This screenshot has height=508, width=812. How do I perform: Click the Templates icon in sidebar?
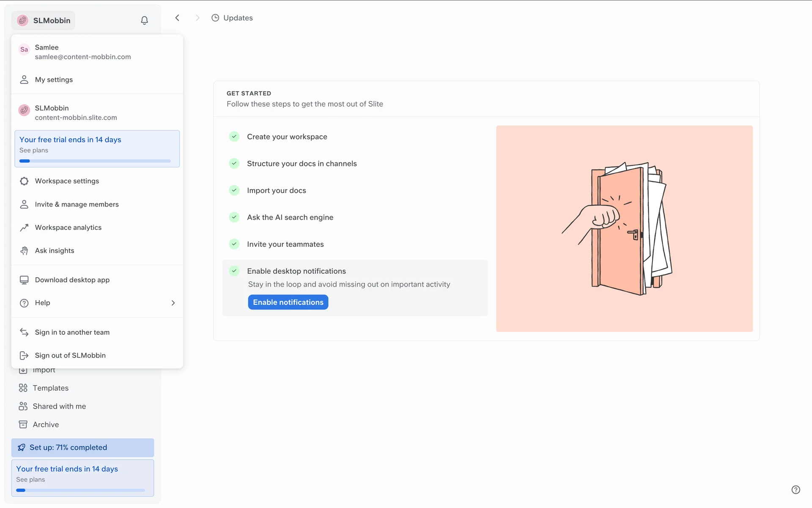tap(23, 388)
